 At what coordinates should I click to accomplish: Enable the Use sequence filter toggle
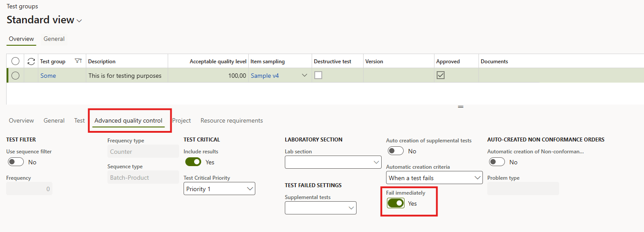pos(16,162)
